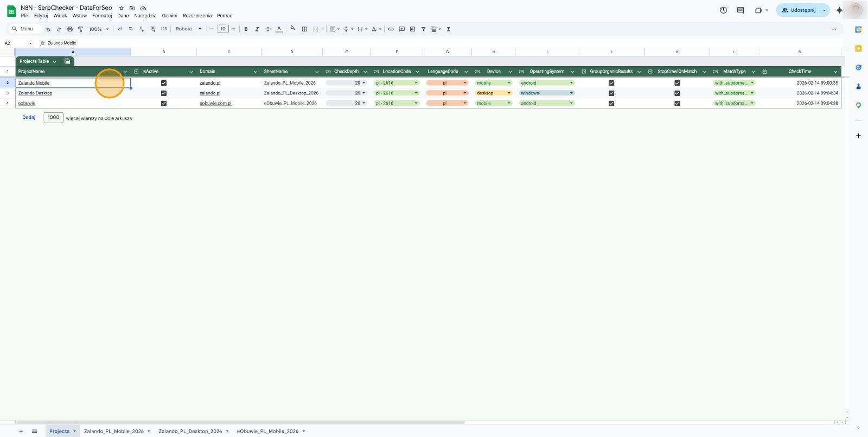The height and width of the screenshot is (437, 868).
Task: Open the Plik menu
Action: [25, 16]
